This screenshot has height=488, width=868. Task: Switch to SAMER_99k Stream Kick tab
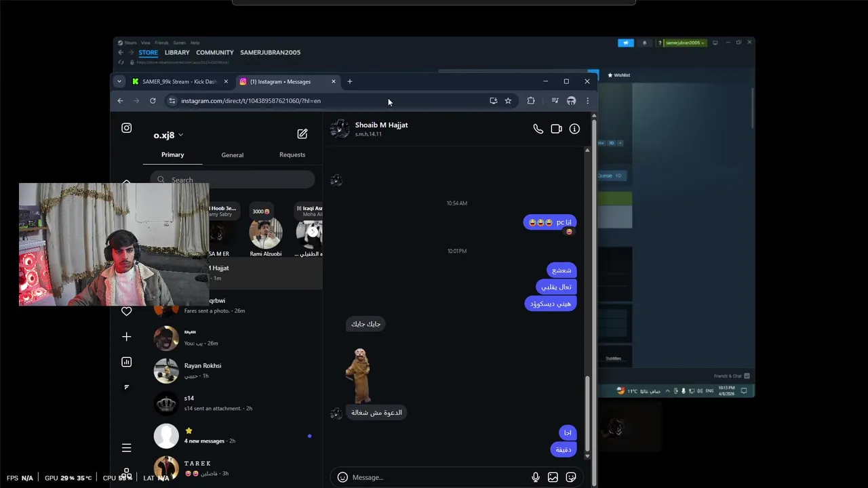[180, 81]
